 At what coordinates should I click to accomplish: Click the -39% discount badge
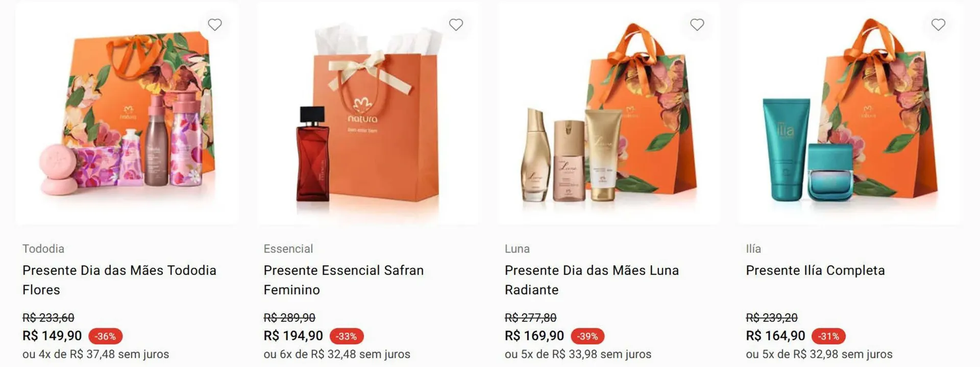[x=587, y=336]
